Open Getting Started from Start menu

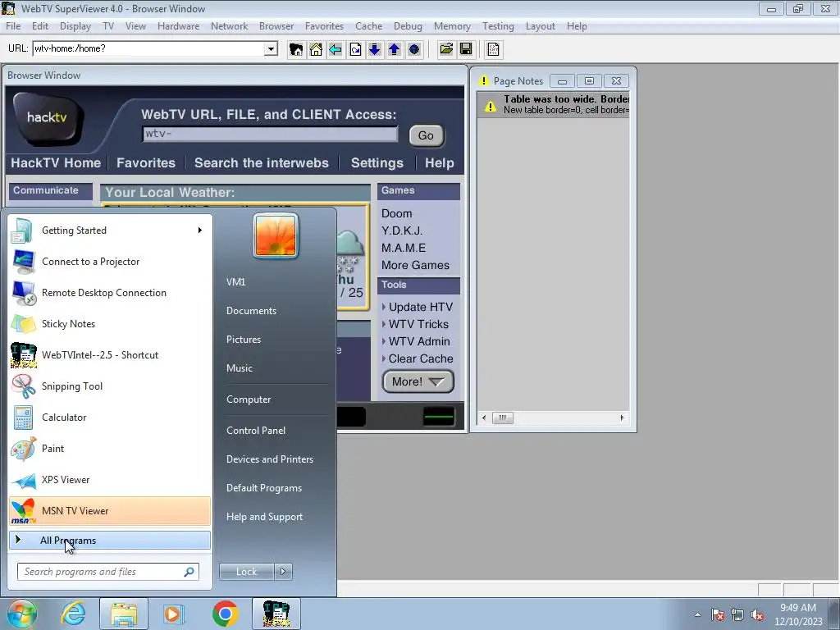click(110, 231)
